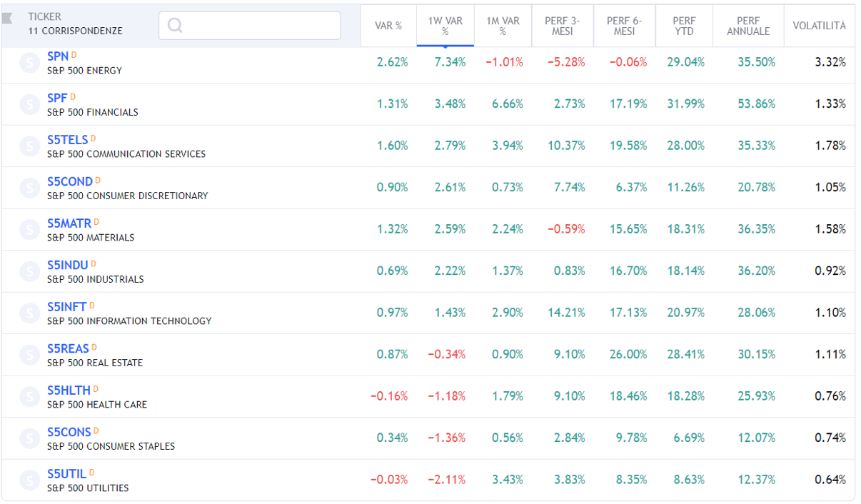
Task: Click the S5UTIL round logo icon
Action: point(30,481)
